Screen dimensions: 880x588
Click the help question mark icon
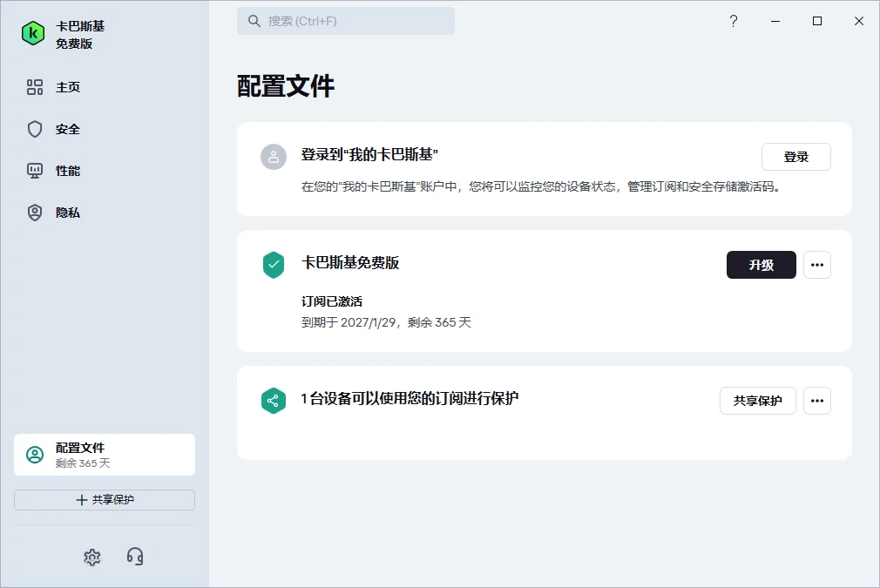734,22
